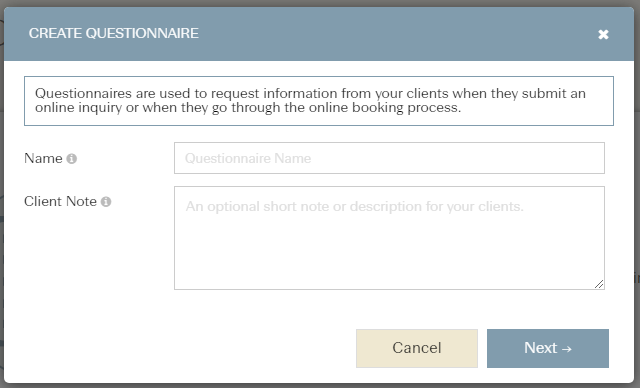The width and height of the screenshot is (640, 388).
Task: Proceed with the Next button
Action: (548, 348)
